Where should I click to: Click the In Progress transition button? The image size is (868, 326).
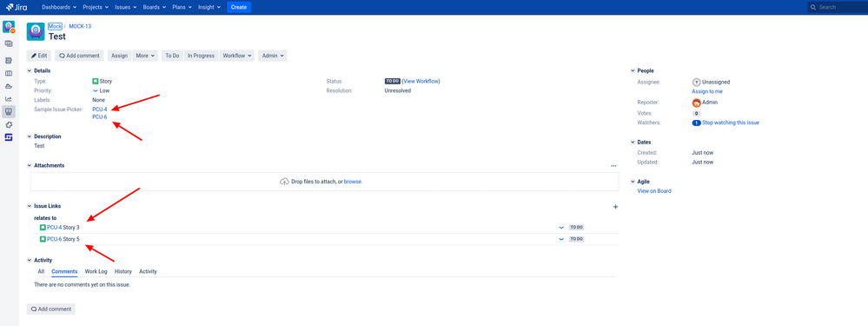tap(201, 56)
